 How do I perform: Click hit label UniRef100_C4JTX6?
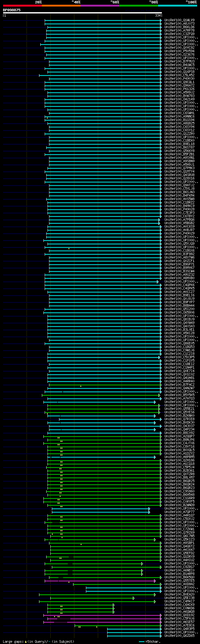coord(179,443)
